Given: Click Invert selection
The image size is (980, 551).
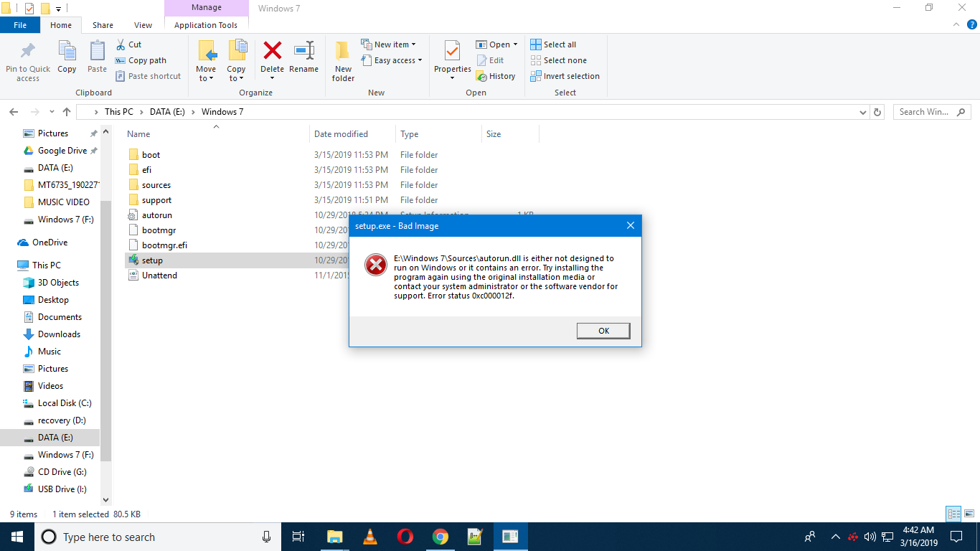Looking at the screenshot, I should point(565,76).
